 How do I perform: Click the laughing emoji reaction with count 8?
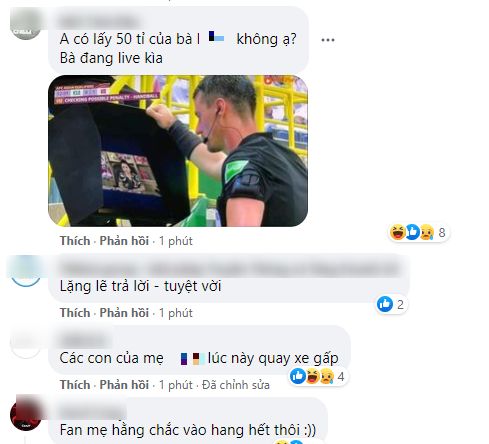398,232
